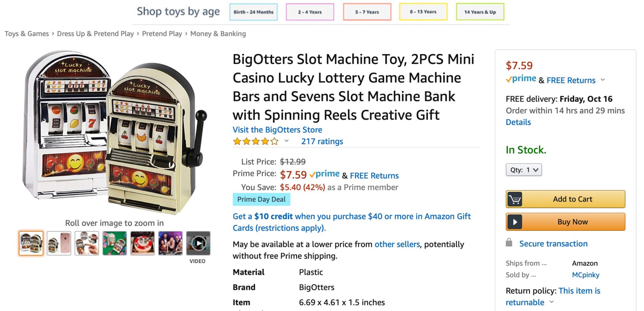The height and width of the screenshot is (311, 644).
Task: Open the Qty quantity selector
Action: pyautogui.click(x=524, y=170)
